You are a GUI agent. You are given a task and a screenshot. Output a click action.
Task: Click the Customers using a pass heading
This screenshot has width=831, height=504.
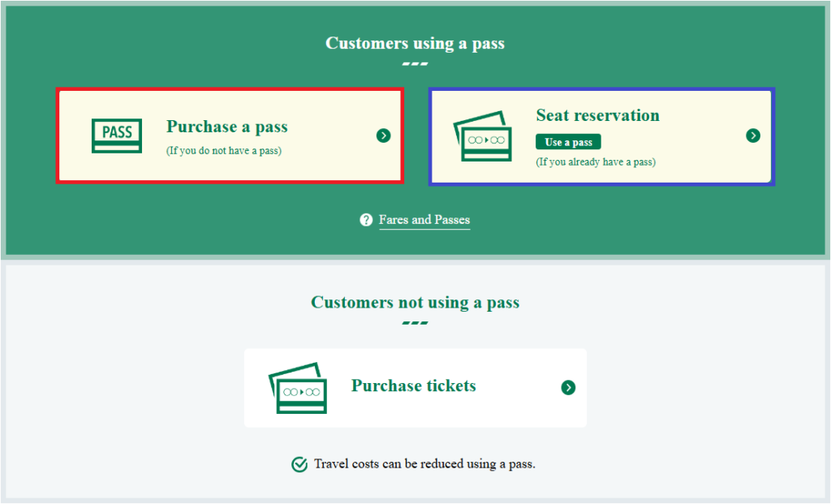pos(415,43)
